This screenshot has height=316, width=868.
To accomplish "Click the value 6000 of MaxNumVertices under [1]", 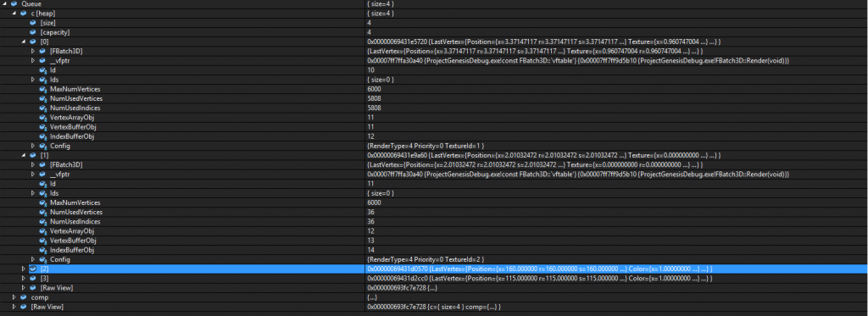I will (x=374, y=202).
